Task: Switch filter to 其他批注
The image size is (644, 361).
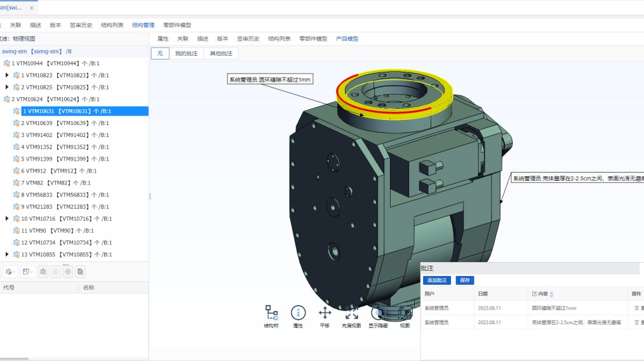Action: point(221,53)
